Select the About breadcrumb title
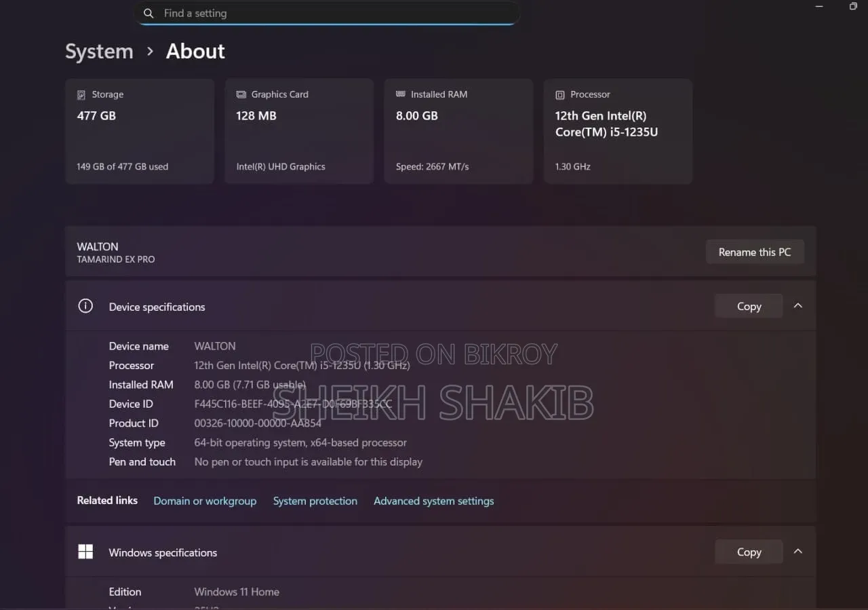868x610 pixels. coord(195,52)
